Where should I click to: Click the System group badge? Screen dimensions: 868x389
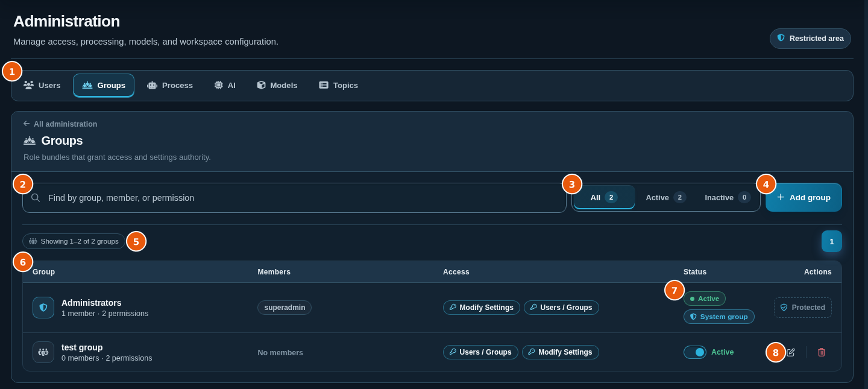coord(719,317)
